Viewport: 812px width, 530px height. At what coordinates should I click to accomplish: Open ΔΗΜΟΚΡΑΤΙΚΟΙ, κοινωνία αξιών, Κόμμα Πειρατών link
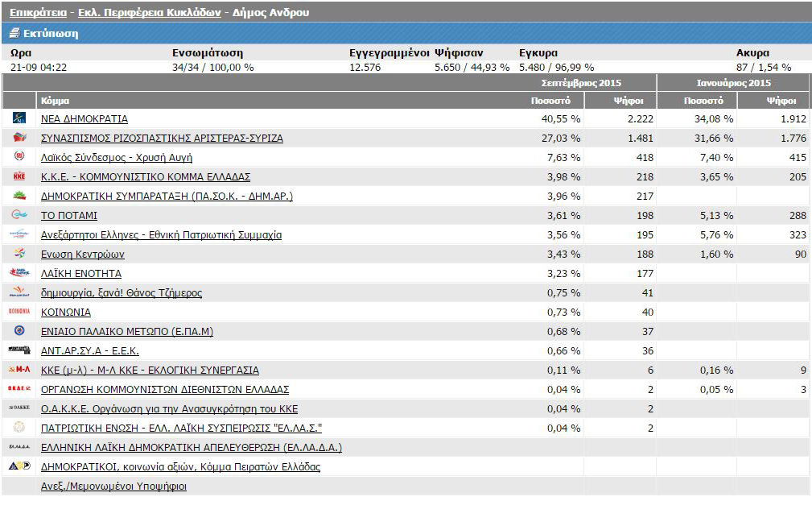[181, 467]
